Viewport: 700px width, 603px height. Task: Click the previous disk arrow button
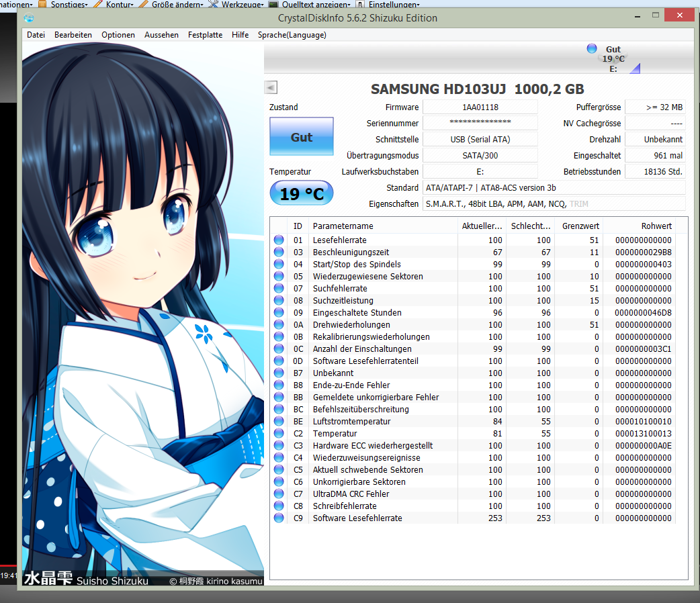[x=271, y=87]
